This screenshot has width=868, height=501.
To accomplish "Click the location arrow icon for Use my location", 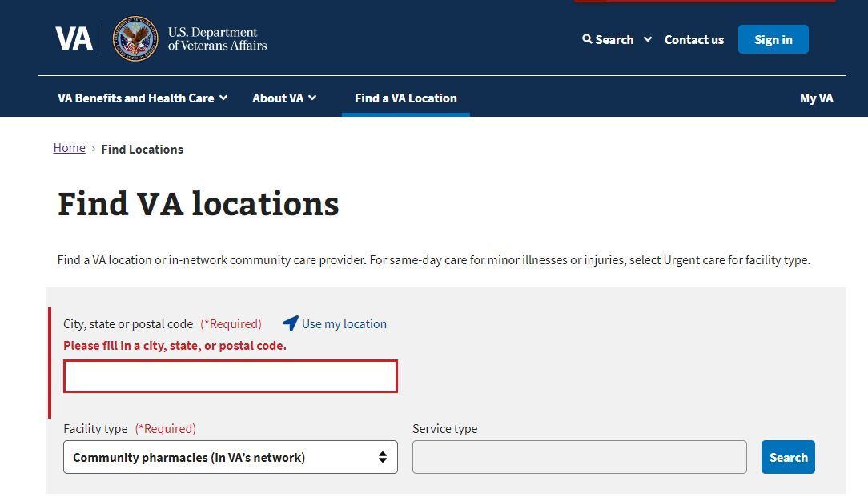I will [x=290, y=323].
